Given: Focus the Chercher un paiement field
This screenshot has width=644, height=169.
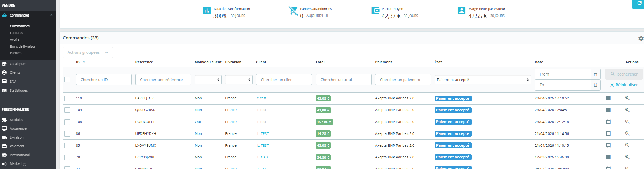Looking at the screenshot, I should click(x=403, y=80).
